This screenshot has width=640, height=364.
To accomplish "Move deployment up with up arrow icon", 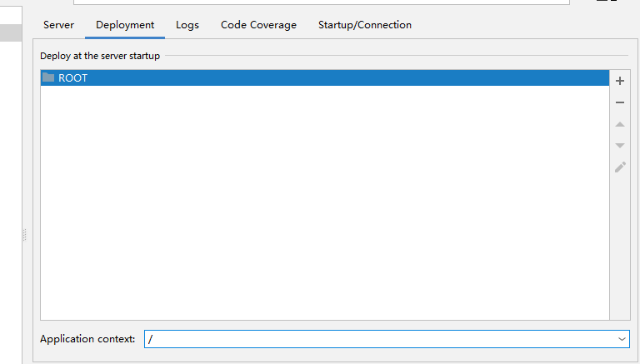I will pos(620,124).
